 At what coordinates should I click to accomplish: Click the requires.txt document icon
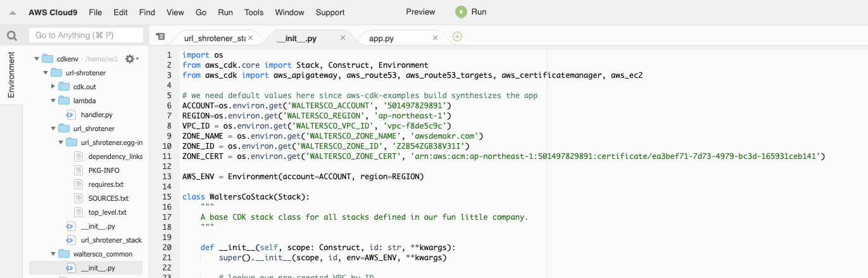pyautogui.click(x=79, y=184)
